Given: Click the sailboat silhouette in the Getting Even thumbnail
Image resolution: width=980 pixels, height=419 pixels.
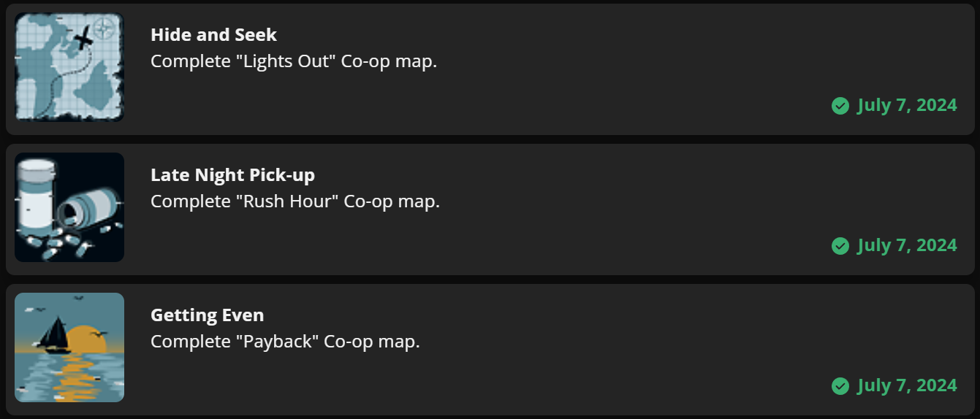Looking at the screenshot, I should pos(53,336).
